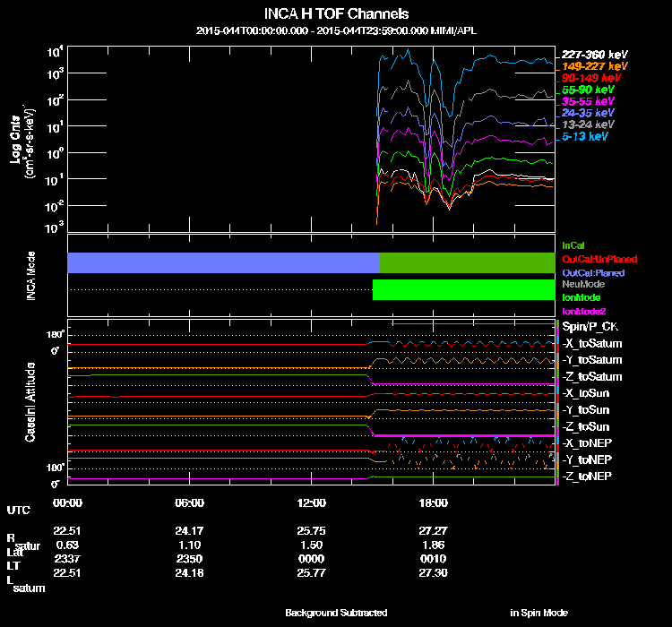672x627 pixels.
Task: Click the red 90-149 keV legend label
Action: 591,78
